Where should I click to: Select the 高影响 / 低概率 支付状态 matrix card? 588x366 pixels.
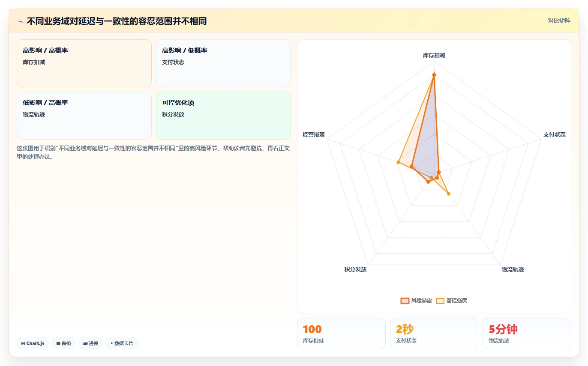[223, 63]
